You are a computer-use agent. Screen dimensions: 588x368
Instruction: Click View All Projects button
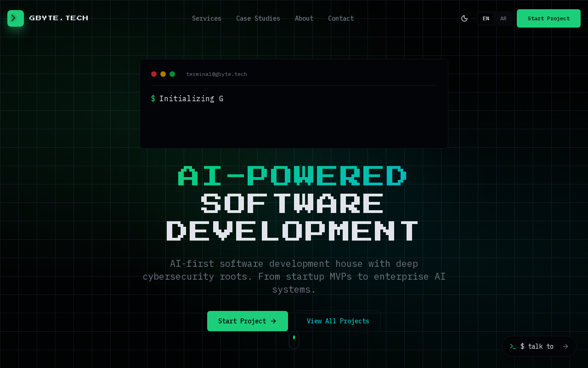click(x=338, y=321)
